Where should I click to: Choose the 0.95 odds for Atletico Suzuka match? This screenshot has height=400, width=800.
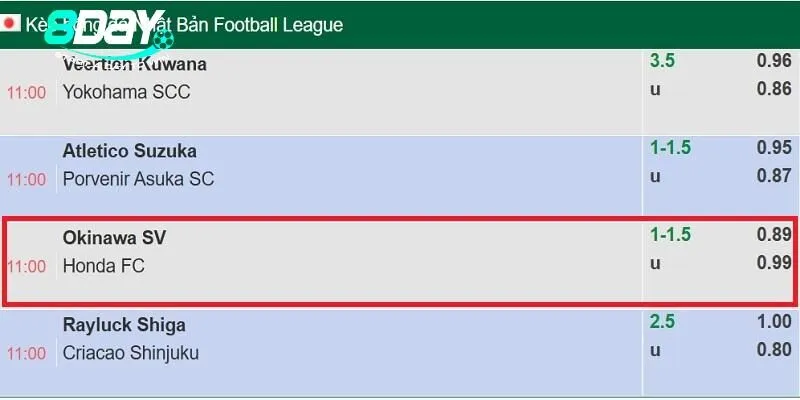pyautogui.click(x=774, y=148)
